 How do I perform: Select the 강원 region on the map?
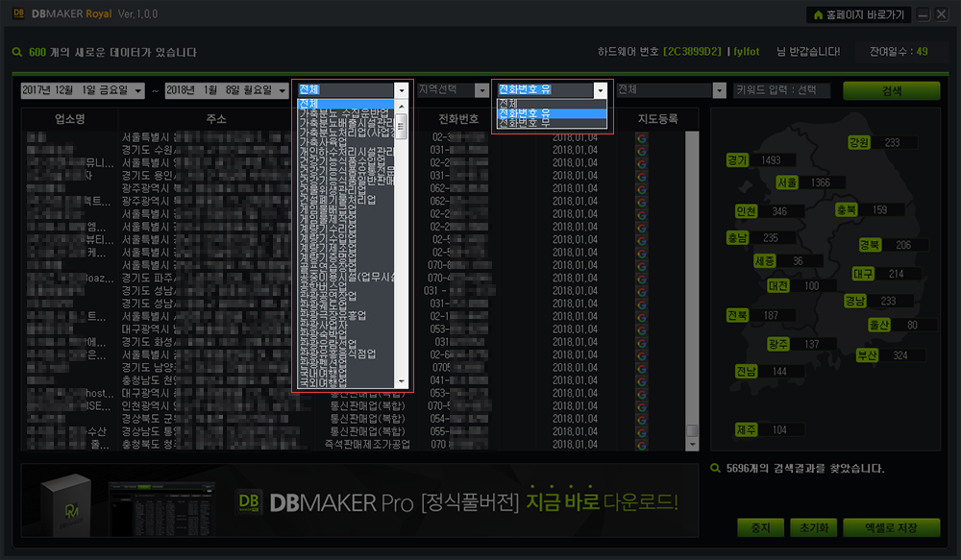coord(858,143)
